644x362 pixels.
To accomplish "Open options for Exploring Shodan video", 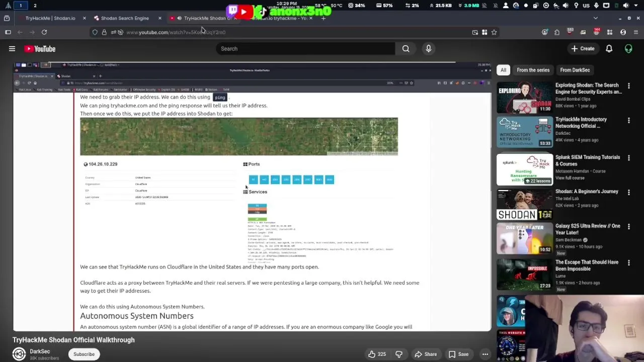I will [x=628, y=86].
